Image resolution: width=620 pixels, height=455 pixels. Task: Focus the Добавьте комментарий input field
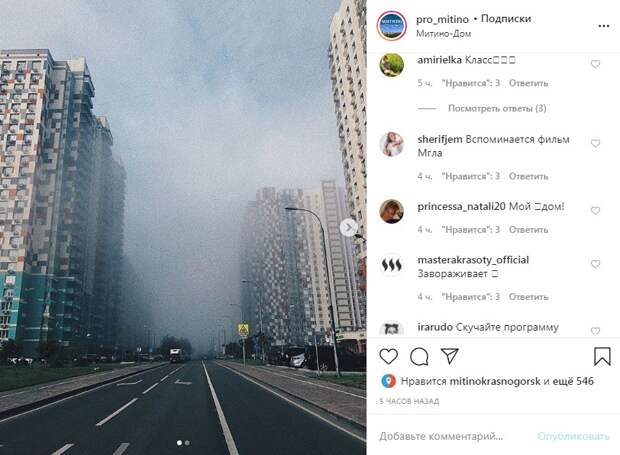tap(441, 436)
